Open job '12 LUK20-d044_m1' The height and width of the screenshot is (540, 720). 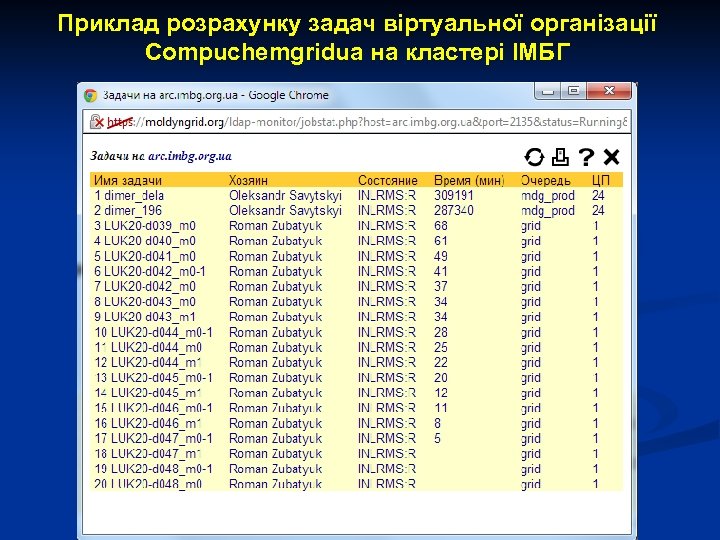point(148,362)
